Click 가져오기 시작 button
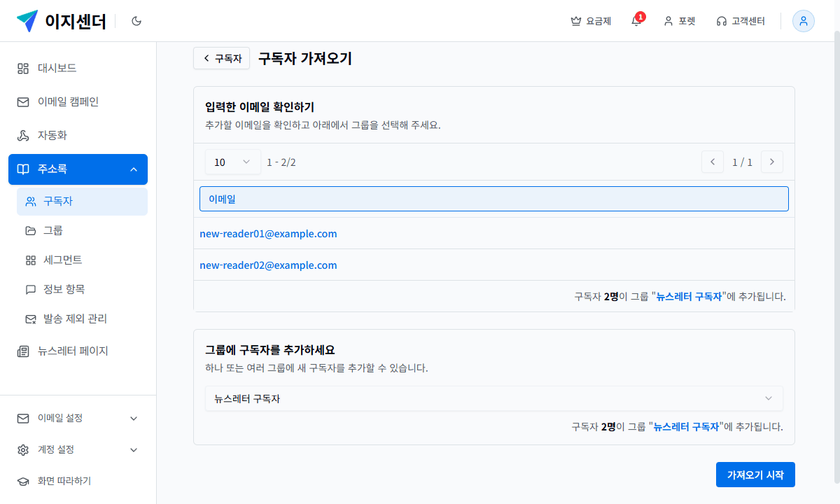 (755, 475)
